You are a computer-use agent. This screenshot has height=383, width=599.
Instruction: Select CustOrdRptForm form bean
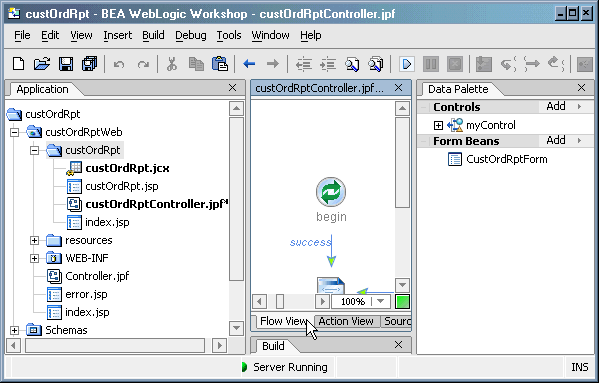tap(507, 159)
